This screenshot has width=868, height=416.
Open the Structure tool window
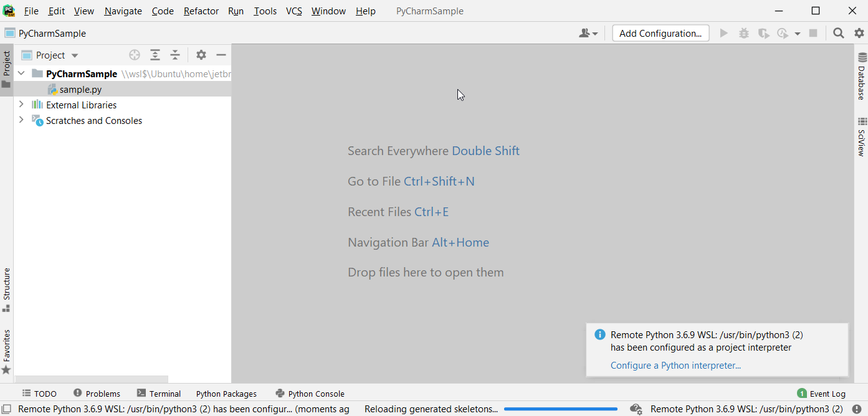pyautogui.click(x=7, y=290)
